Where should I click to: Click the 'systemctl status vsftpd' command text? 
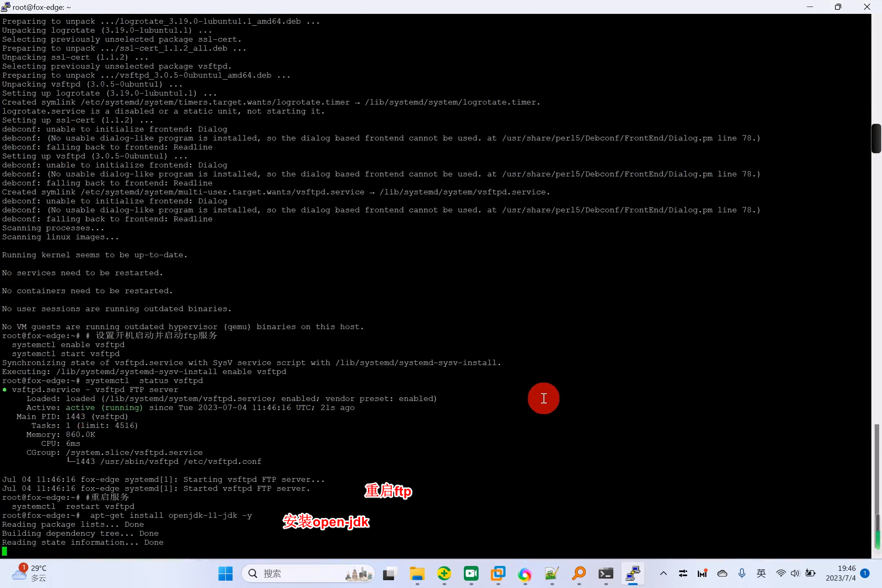click(144, 381)
